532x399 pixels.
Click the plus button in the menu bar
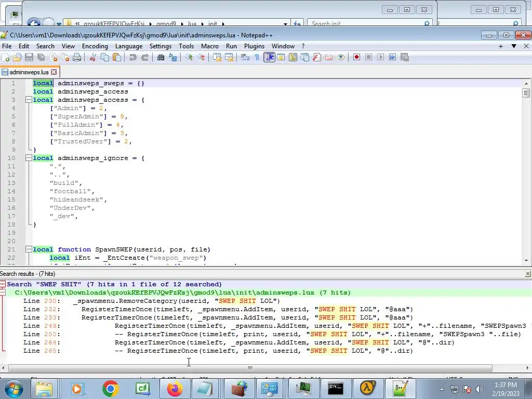point(501,46)
